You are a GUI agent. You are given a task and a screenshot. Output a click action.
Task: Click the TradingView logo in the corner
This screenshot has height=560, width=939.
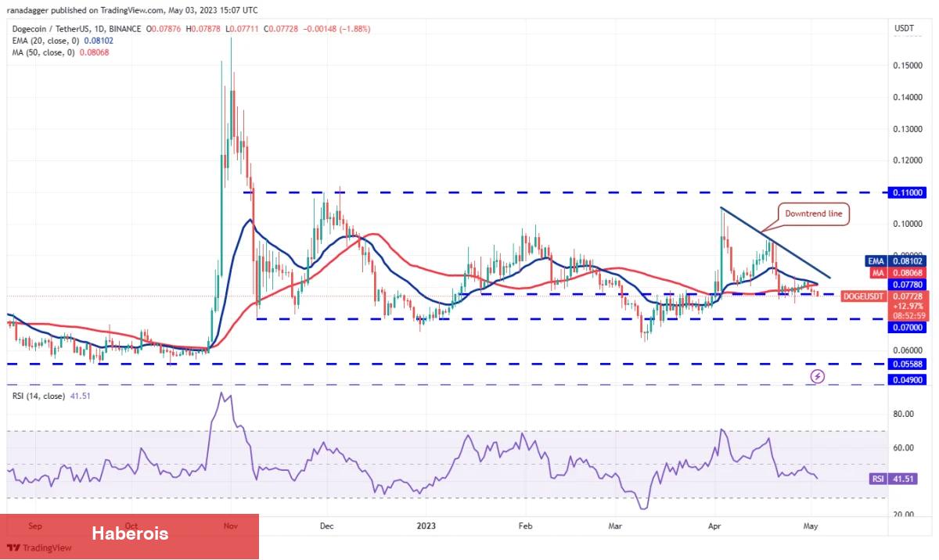click(39, 547)
